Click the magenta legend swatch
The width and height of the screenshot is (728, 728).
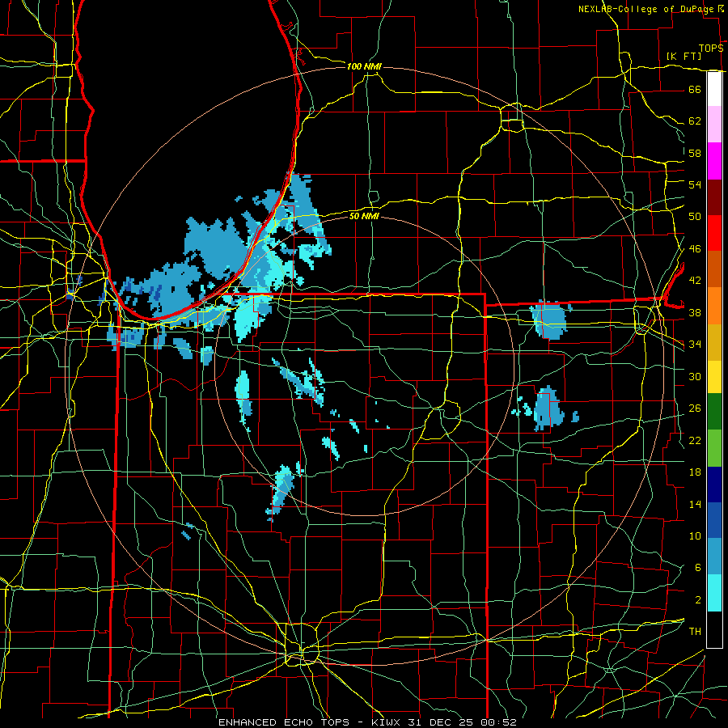714,161
